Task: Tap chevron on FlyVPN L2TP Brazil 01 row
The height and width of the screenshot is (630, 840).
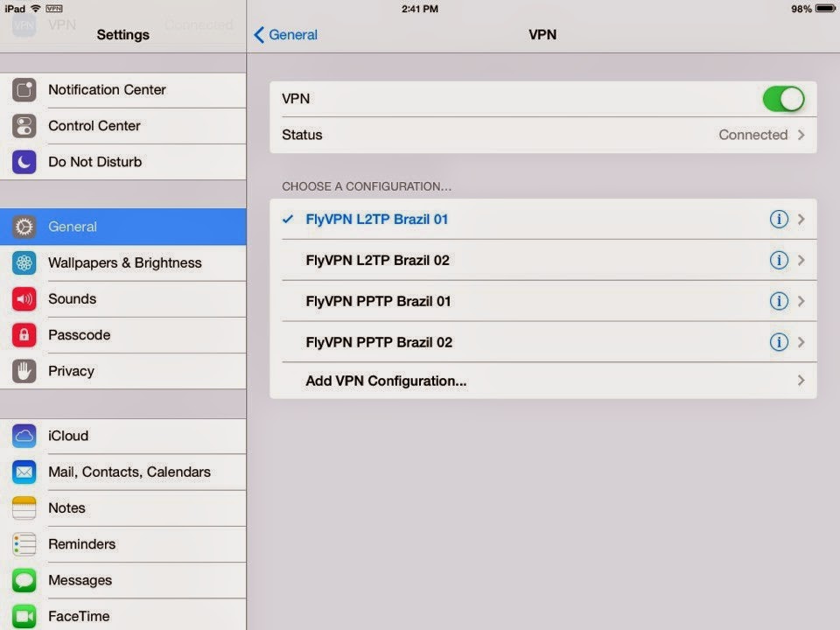Action: (801, 219)
